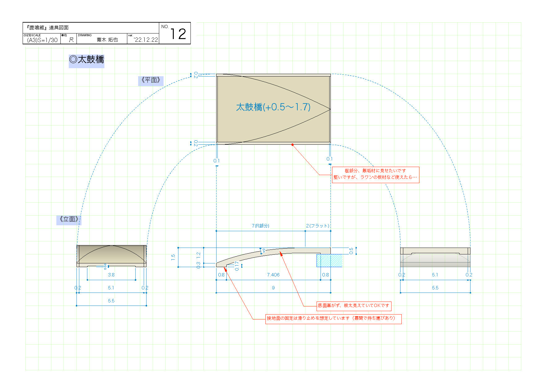Click the red note about 框部分 無垢材
The width and height of the screenshot is (547, 392).
coord(375,174)
